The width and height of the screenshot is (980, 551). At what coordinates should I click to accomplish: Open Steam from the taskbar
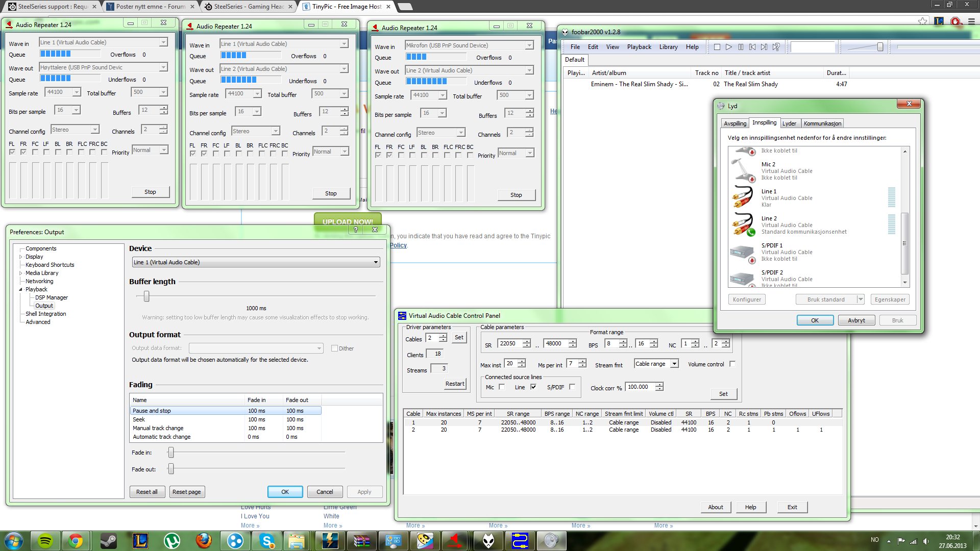[x=108, y=541]
